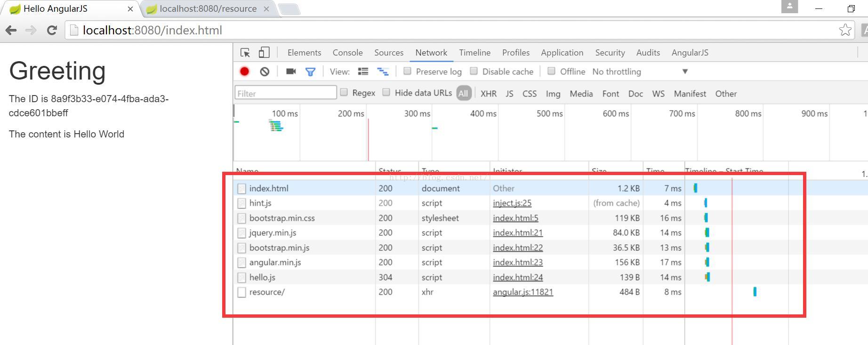
Task: Filter requests by Other
Action: point(726,94)
